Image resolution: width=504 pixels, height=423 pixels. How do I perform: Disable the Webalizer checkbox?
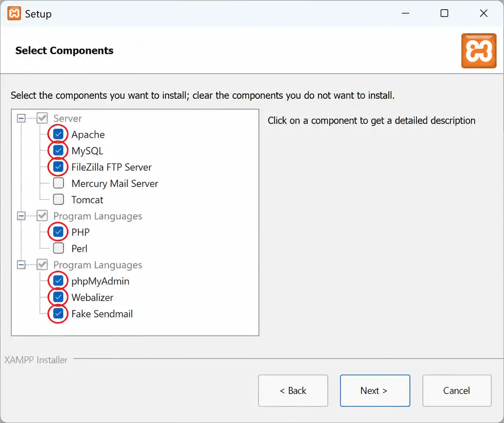pos(58,297)
